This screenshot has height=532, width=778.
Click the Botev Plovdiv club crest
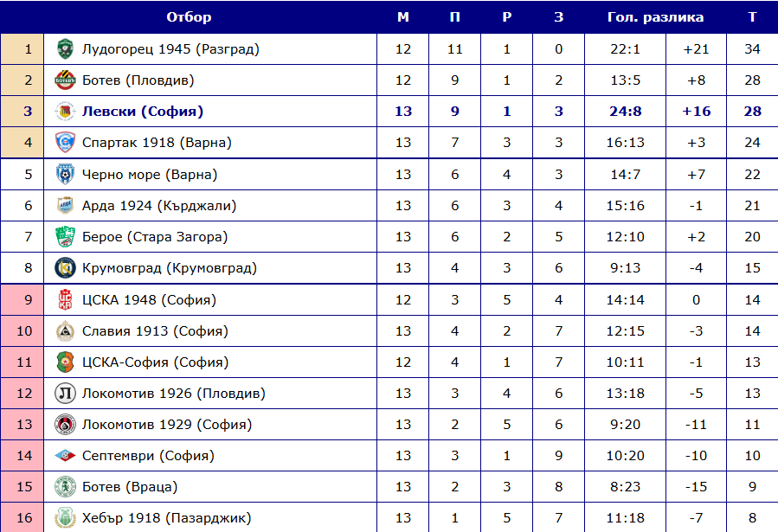[x=65, y=80]
